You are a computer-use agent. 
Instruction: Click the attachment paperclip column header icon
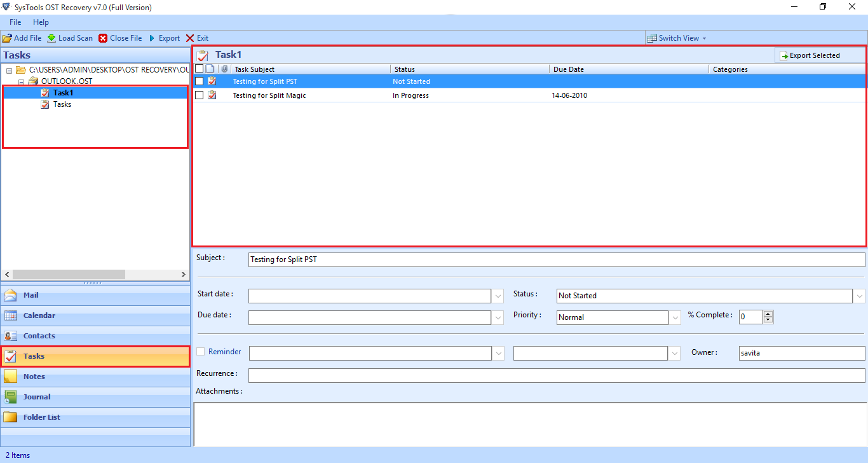click(x=224, y=69)
